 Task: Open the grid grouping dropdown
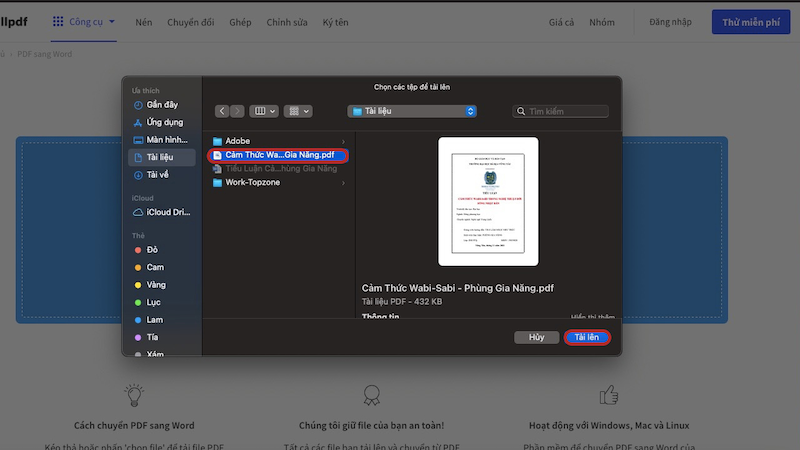(298, 111)
